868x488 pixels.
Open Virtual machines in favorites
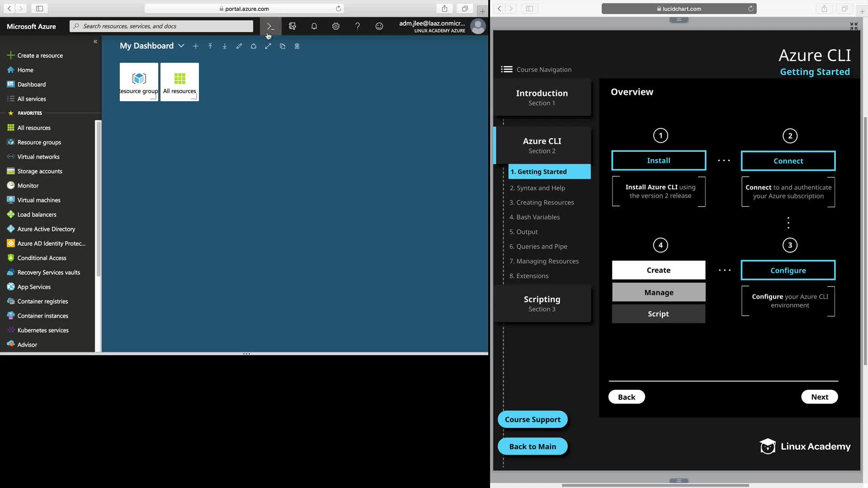click(39, 200)
